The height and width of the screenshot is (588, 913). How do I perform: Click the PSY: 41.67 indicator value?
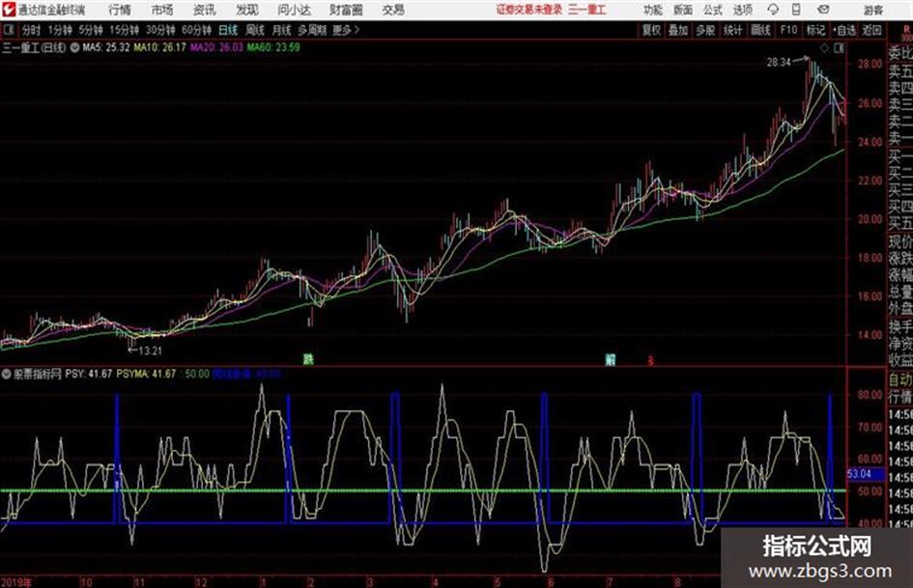[x=89, y=374]
